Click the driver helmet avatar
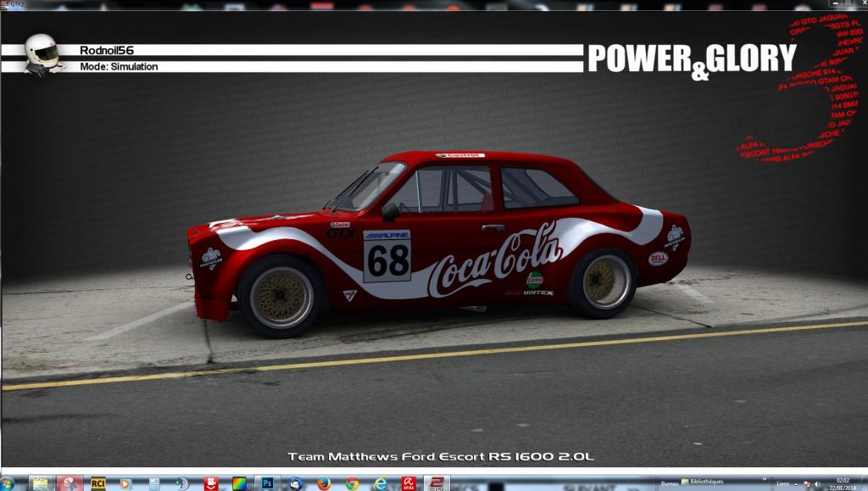Image resolution: width=868 pixels, height=491 pixels. (x=42, y=54)
